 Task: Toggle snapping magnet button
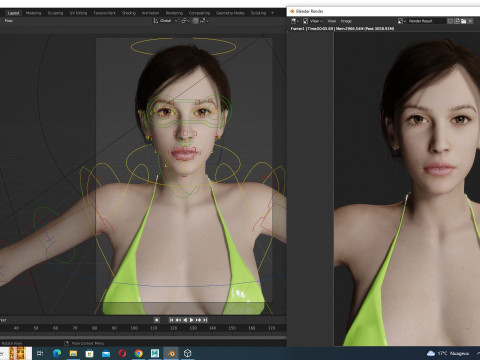pos(195,21)
